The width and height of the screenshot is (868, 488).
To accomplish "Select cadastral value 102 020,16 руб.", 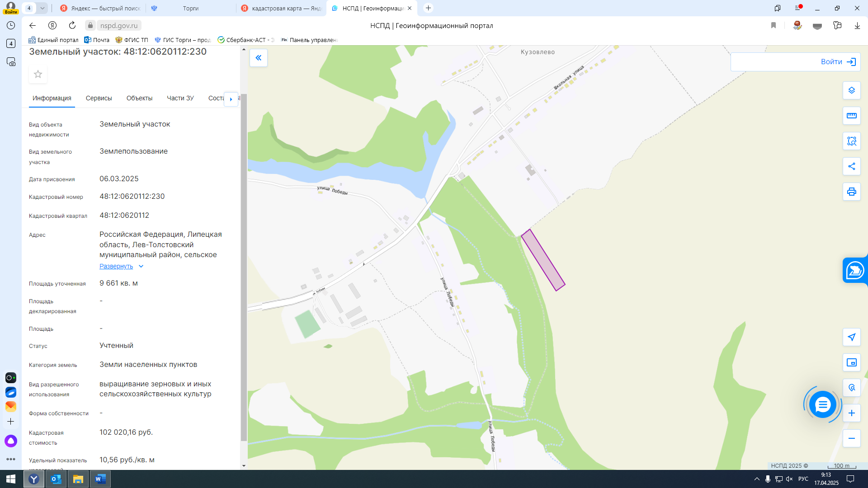I will (x=126, y=432).
